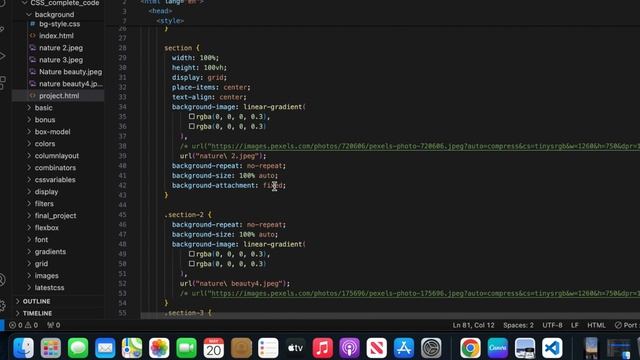Open Maps from the dock
640x360 pixels.
click(132, 348)
